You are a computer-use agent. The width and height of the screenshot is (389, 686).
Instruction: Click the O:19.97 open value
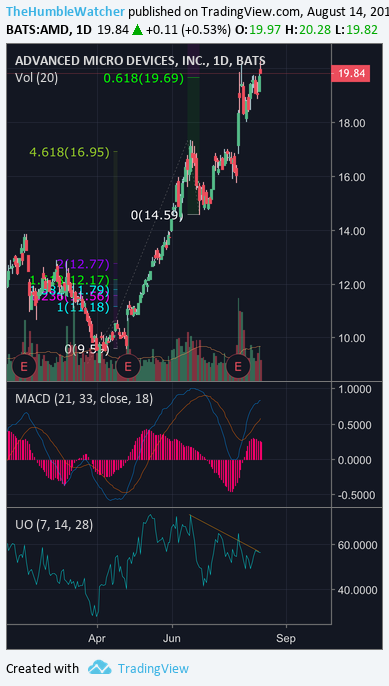coord(258,30)
